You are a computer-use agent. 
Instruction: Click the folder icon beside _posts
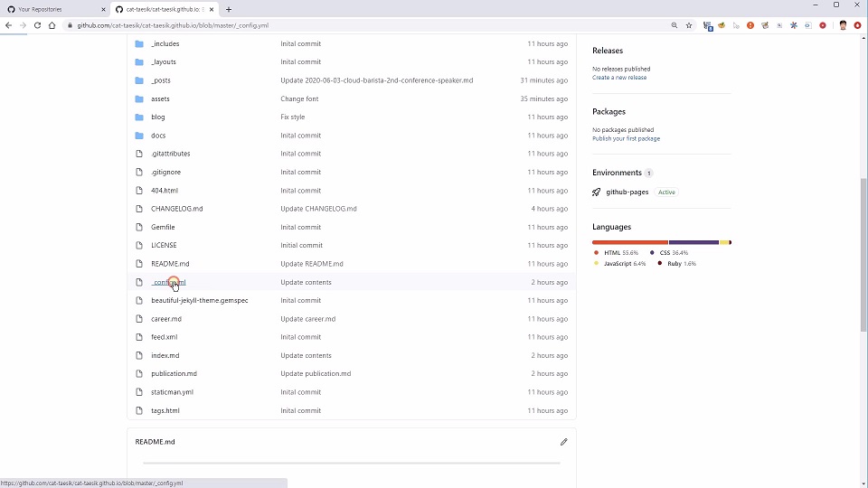[x=139, y=80]
